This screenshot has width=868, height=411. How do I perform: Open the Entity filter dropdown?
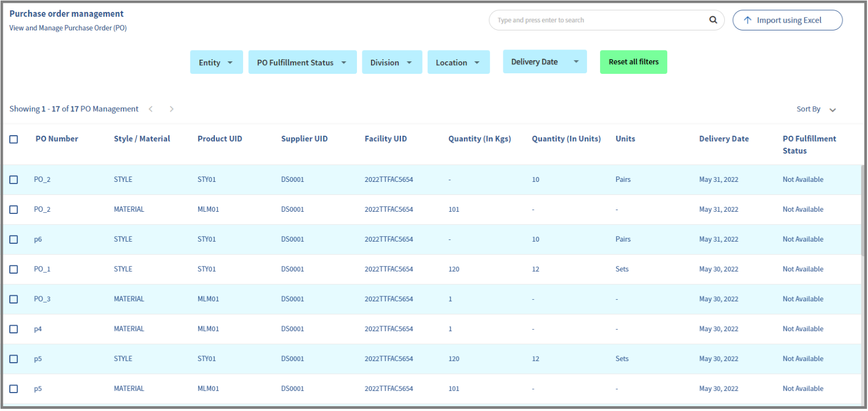216,62
